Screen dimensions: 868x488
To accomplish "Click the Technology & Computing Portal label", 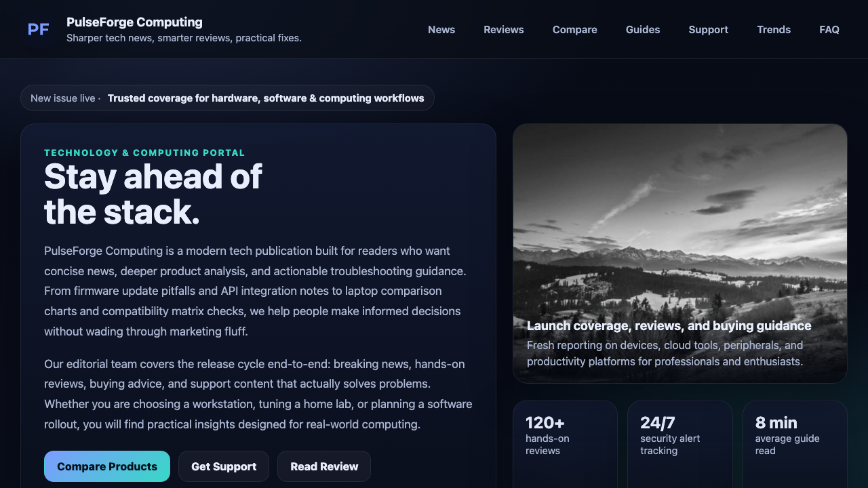I will pos(144,152).
